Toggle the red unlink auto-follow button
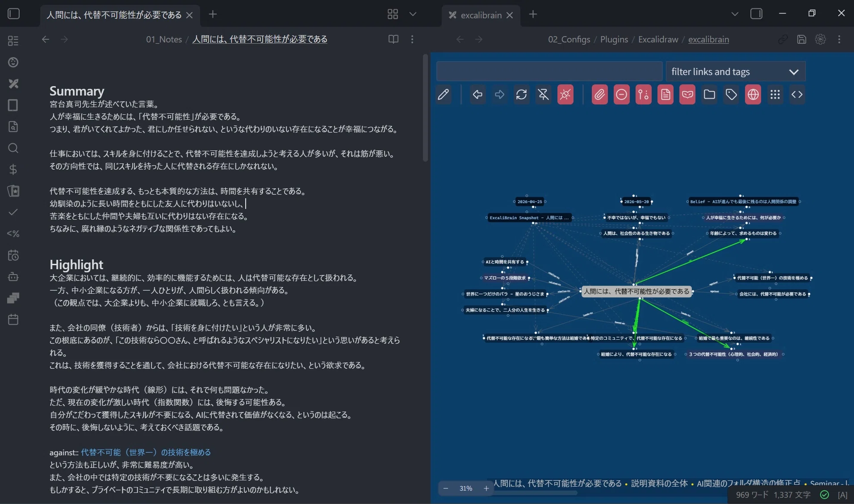The image size is (854, 504). (565, 95)
